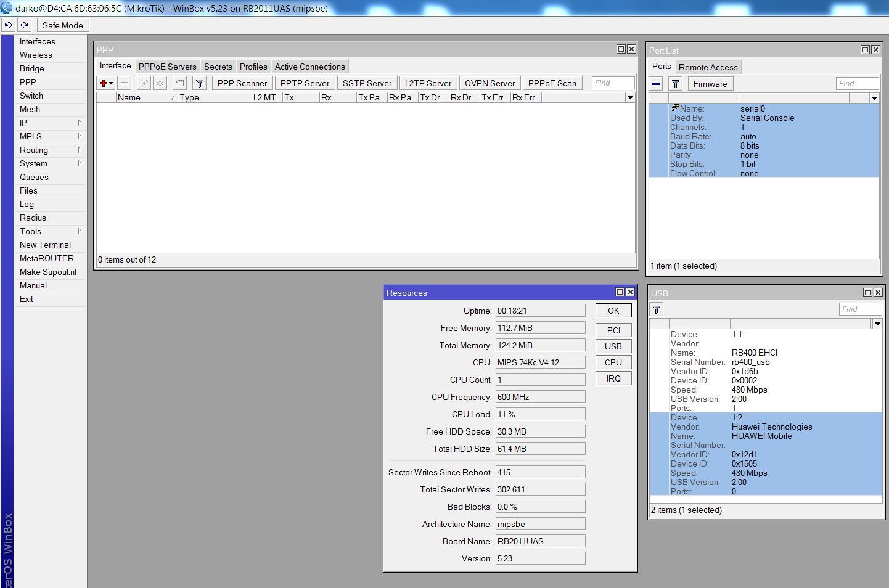889x588 pixels.
Task: Click OK in Resources window
Action: (613, 311)
